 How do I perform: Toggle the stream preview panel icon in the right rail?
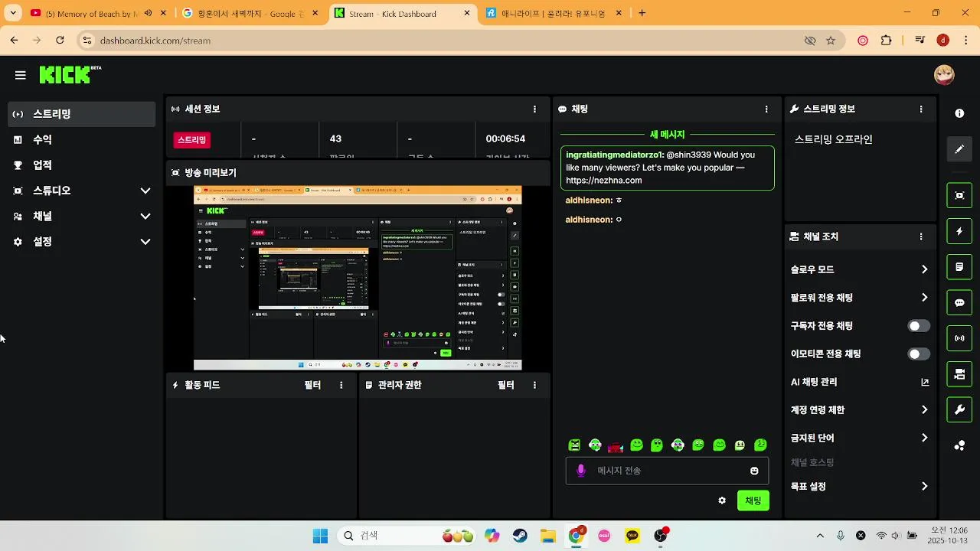(959, 195)
